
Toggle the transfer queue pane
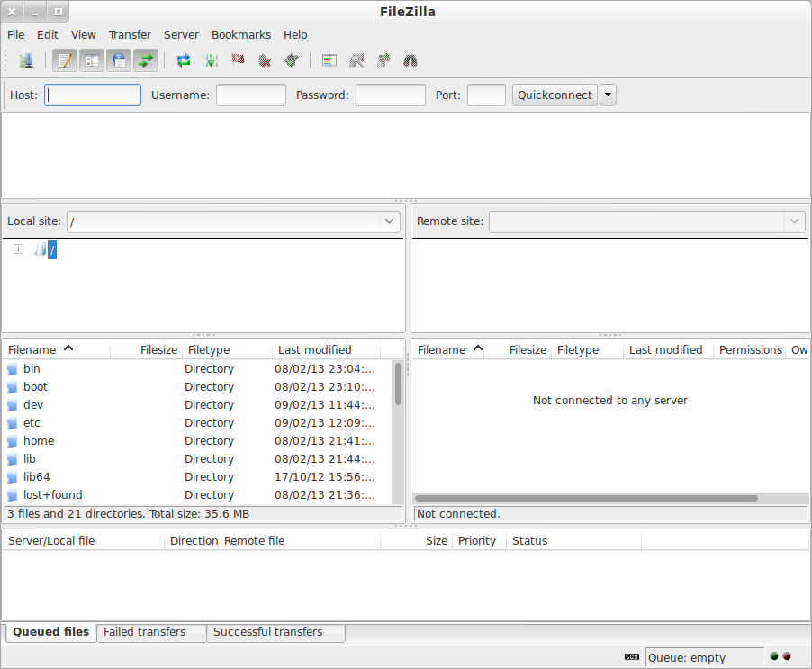point(146,59)
